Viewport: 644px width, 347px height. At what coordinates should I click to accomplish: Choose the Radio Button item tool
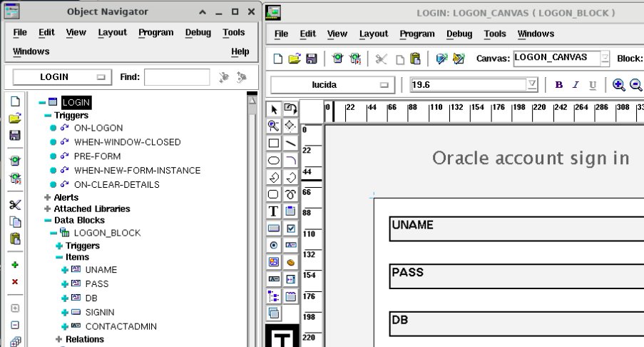(274, 246)
